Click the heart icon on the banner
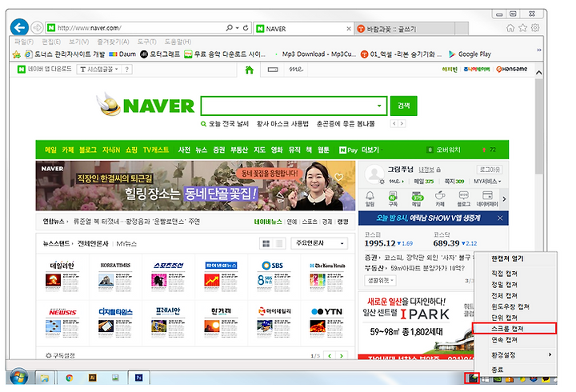 point(338,178)
